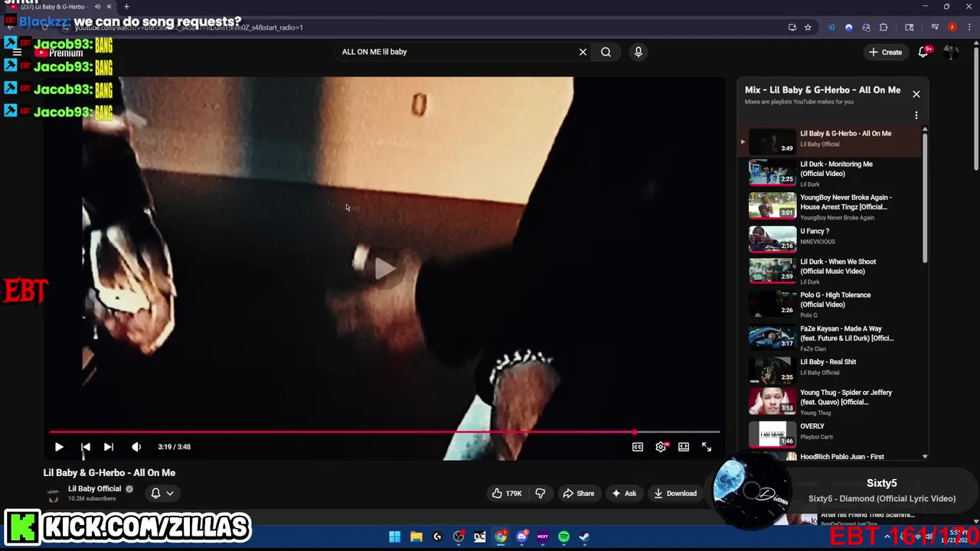
Task: Play YoungBoy House Arrest Tingz video
Action: 831,206
